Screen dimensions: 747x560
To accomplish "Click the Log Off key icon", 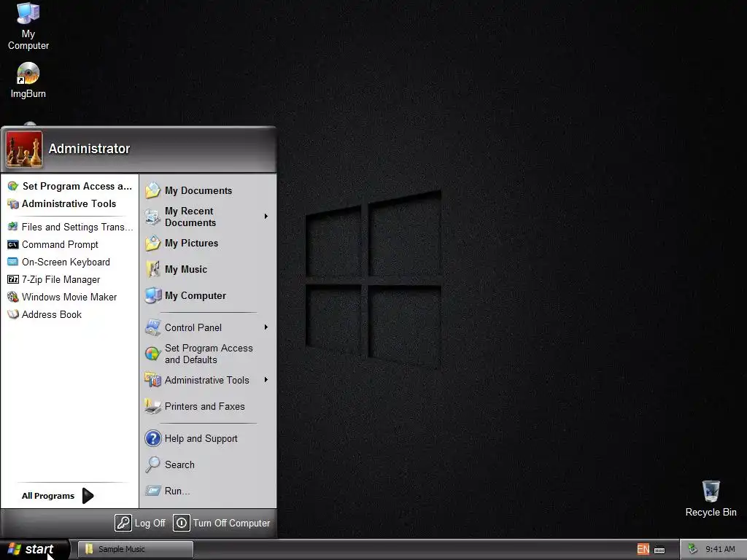I will point(123,523).
